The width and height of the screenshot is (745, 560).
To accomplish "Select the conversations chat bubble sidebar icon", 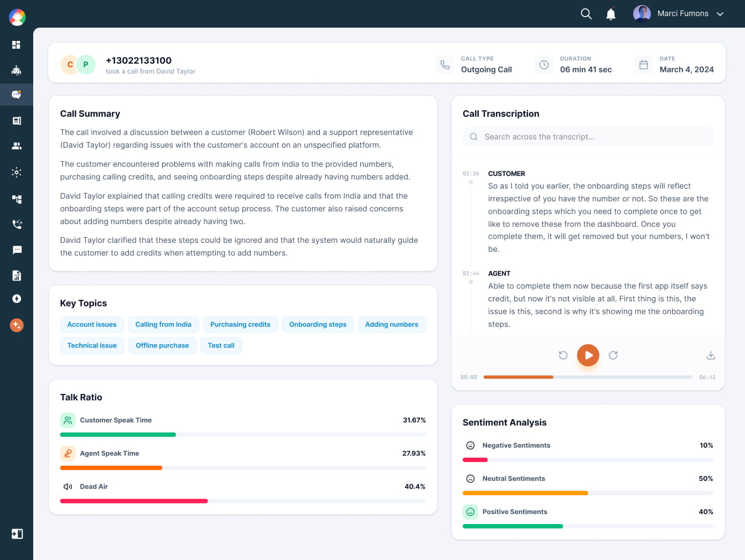I will point(17,95).
